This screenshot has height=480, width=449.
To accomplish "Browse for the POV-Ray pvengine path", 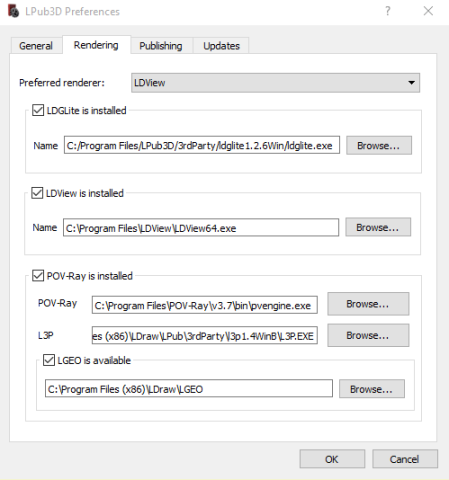I will (368, 304).
